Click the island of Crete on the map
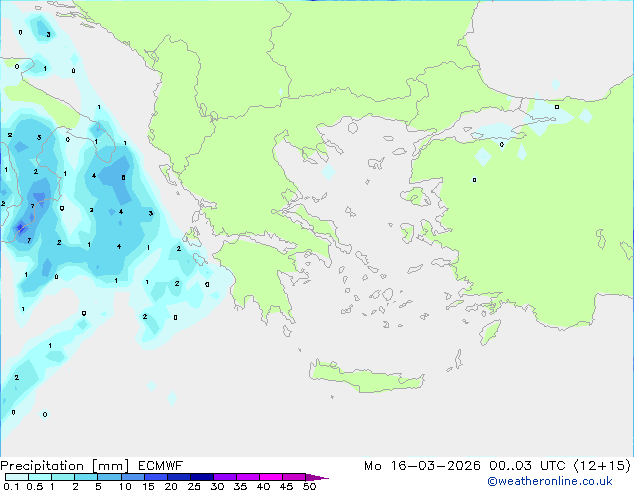Image resolution: width=634 pixels, height=490 pixels. [x=366, y=375]
